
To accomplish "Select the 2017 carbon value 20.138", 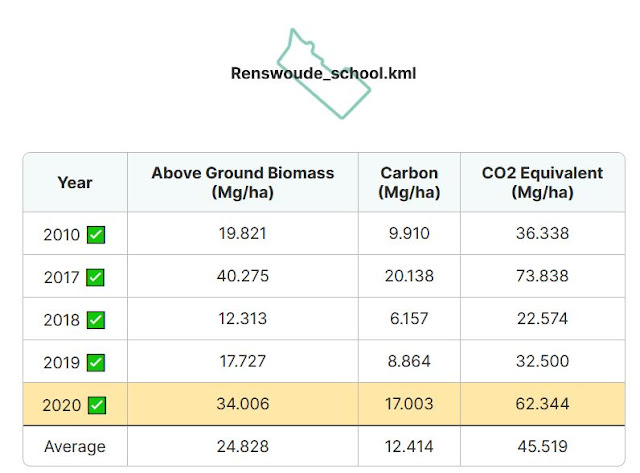I will pos(409,276).
